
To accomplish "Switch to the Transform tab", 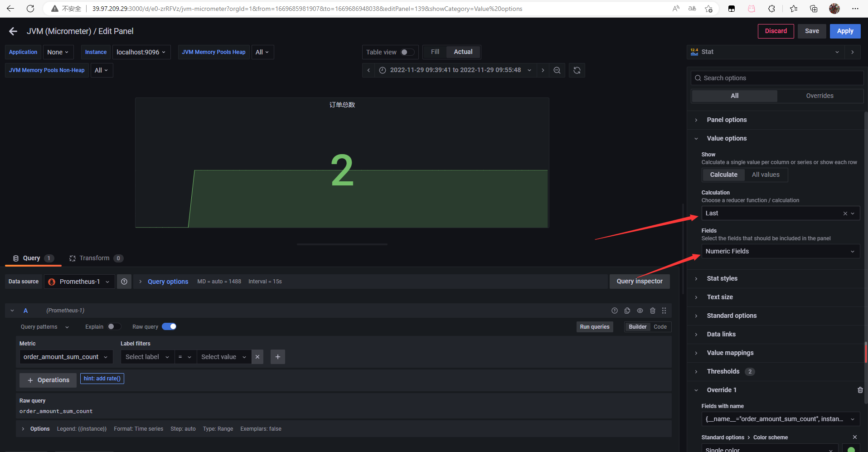I will pos(96,258).
